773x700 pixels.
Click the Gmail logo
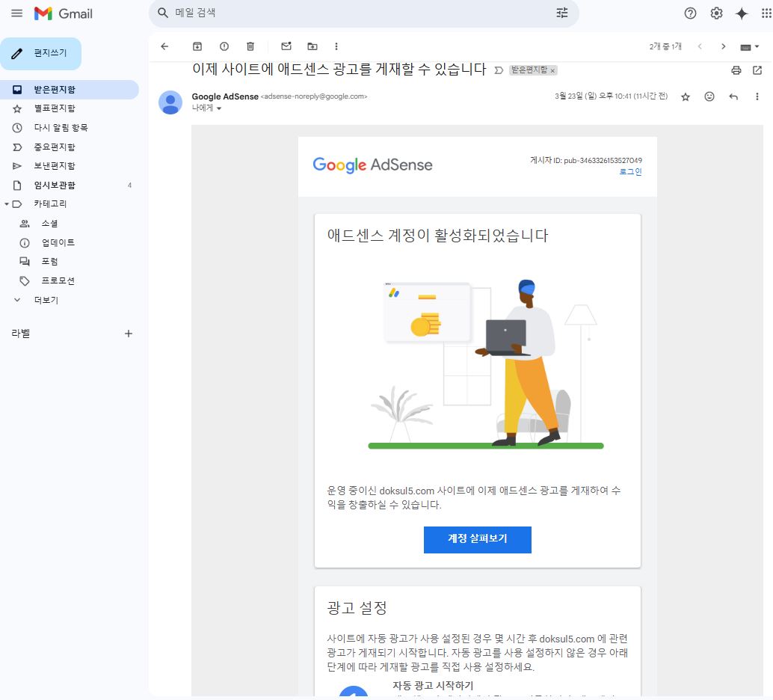coord(63,13)
